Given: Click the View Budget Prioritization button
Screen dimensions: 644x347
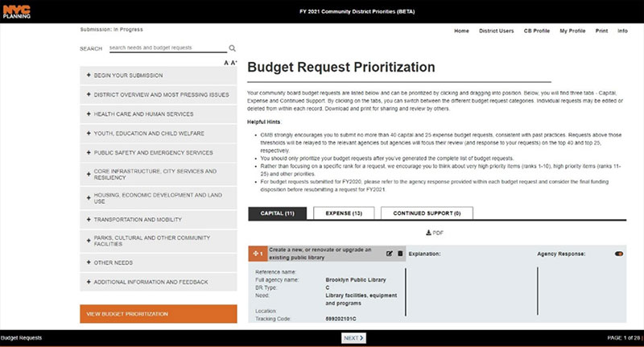Looking at the screenshot, I should (x=159, y=313).
